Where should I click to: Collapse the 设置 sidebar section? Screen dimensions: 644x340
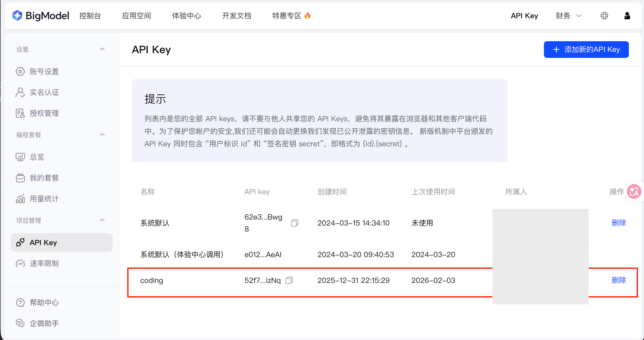[x=102, y=49]
